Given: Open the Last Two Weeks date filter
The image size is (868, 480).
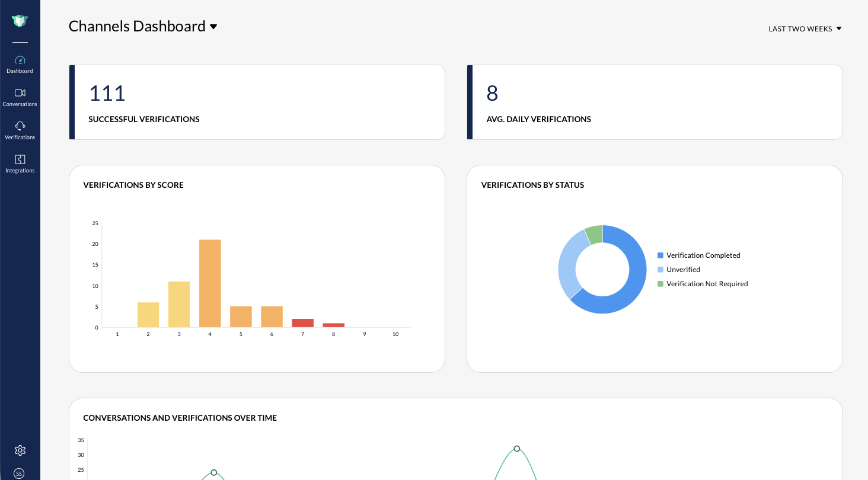Looking at the screenshot, I should (x=805, y=28).
